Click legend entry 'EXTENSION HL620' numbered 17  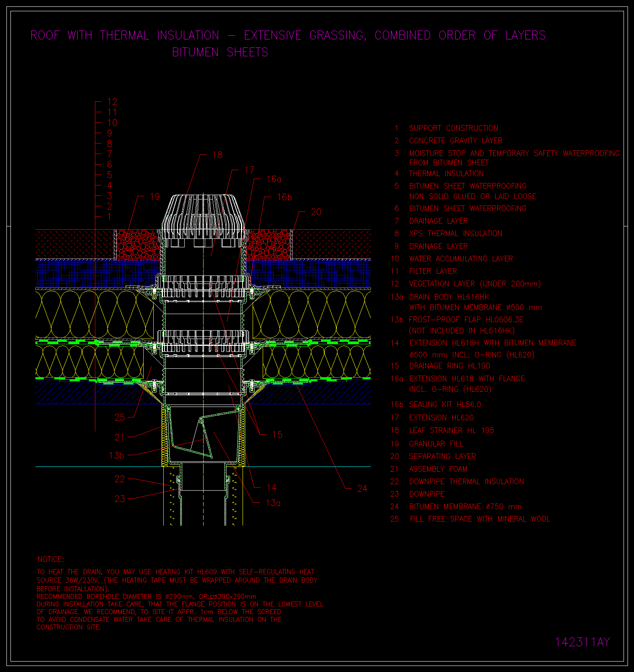tap(442, 418)
